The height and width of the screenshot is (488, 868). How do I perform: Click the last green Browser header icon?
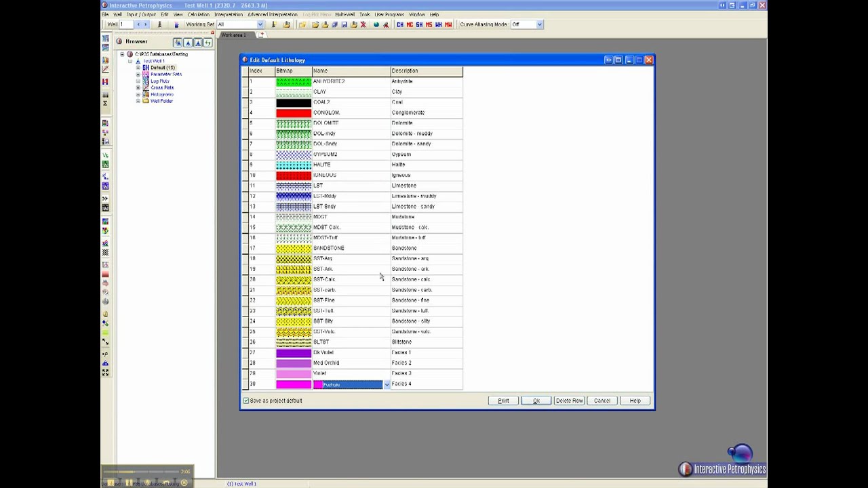point(208,42)
